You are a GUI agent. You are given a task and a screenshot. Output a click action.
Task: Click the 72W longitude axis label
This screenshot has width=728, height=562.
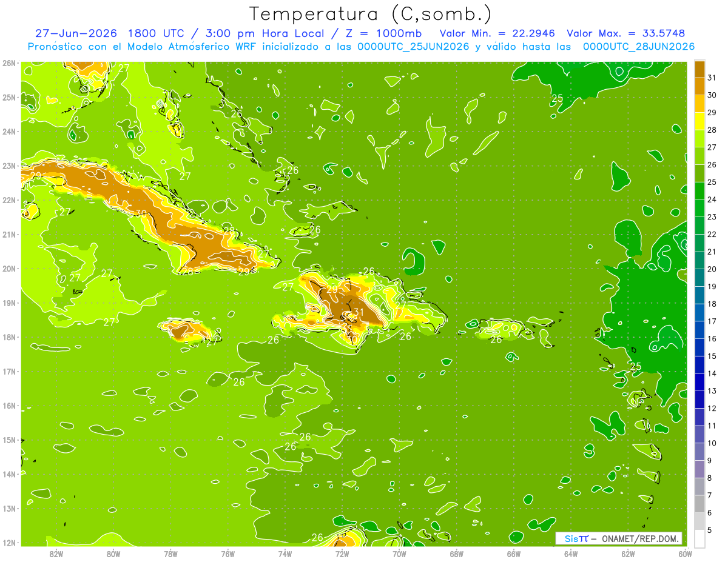pyautogui.click(x=342, y=554)
